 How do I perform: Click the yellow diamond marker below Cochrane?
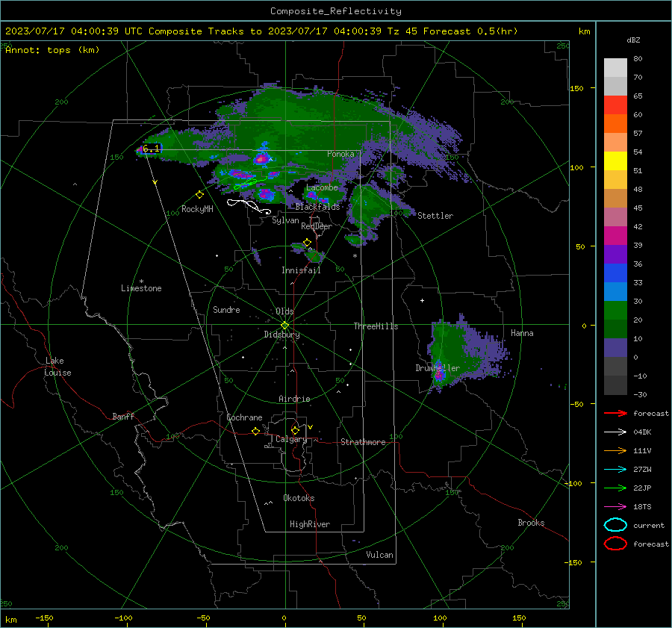pyautogui.click(x=256, y=431)
